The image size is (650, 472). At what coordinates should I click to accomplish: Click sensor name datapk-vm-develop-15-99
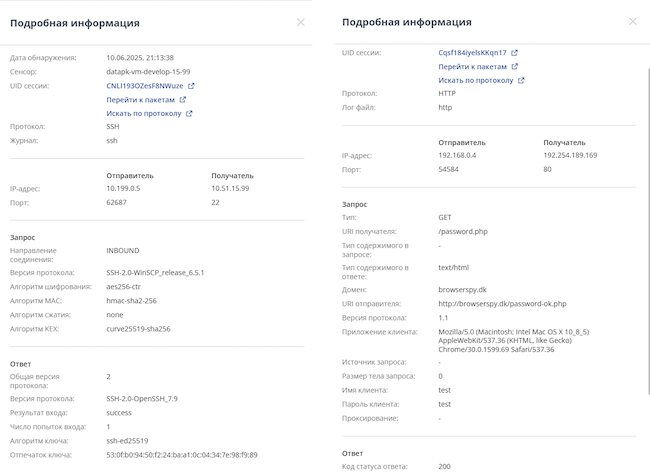(148, 72)
